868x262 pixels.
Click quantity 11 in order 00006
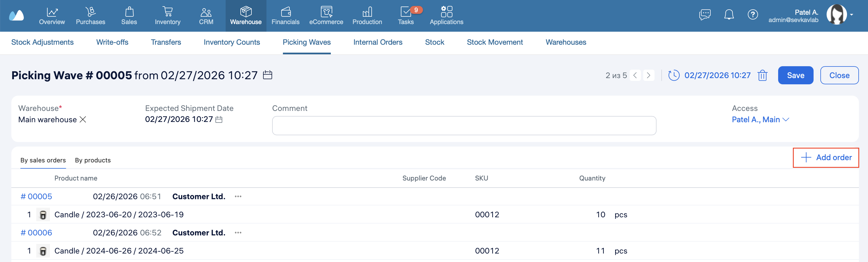[600, 251]
